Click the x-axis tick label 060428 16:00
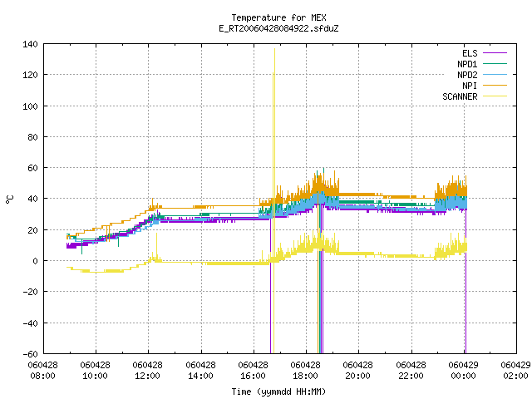 point(253,371)
